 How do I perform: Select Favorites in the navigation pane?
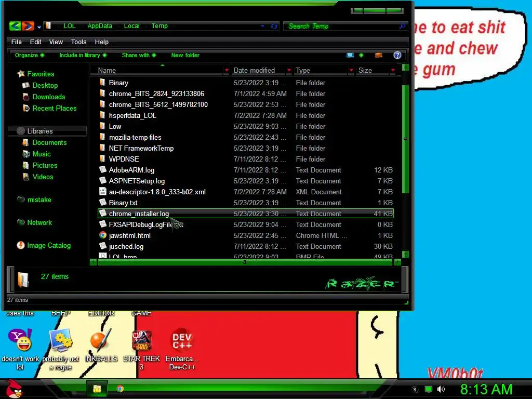click(36, 74)
